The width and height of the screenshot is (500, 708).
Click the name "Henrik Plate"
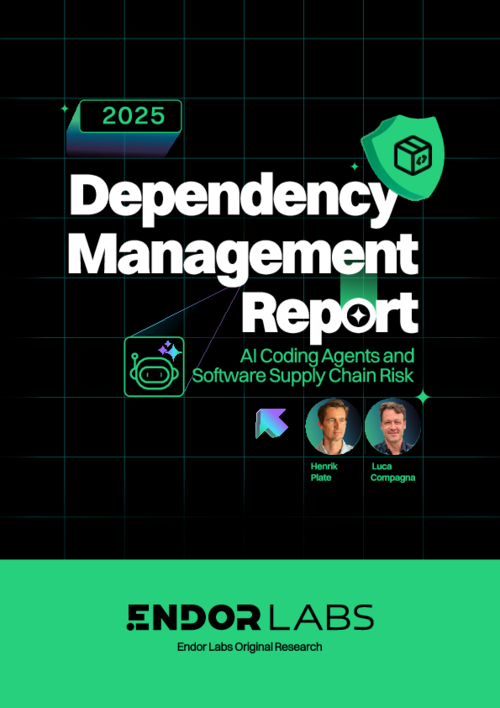coord(324,472)
